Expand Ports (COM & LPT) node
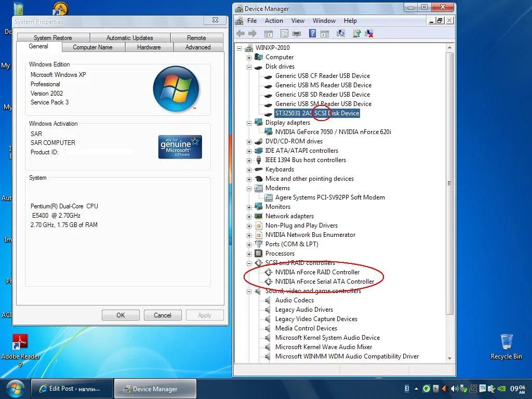This screenshot has height=399, width=532. click(x=249, y=245)
